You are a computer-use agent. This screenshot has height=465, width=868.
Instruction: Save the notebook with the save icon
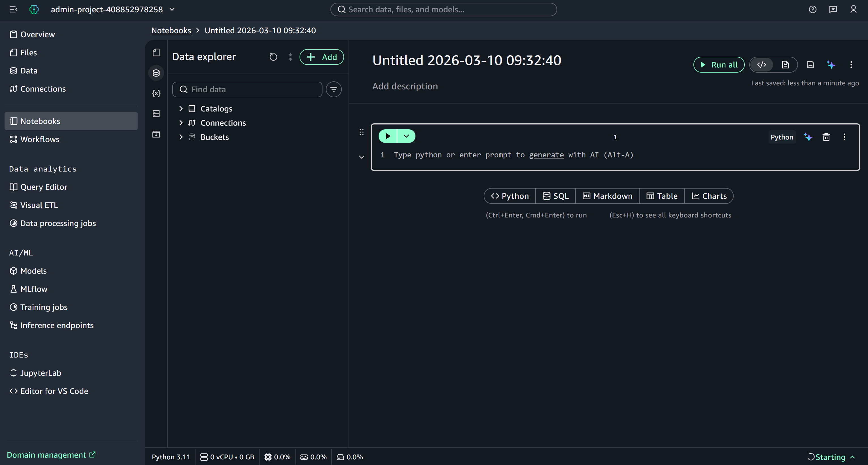(x=810, y=65)
